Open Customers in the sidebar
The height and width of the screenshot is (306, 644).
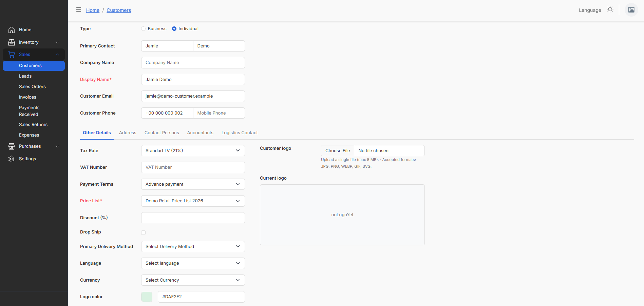[x=34, y=66]
